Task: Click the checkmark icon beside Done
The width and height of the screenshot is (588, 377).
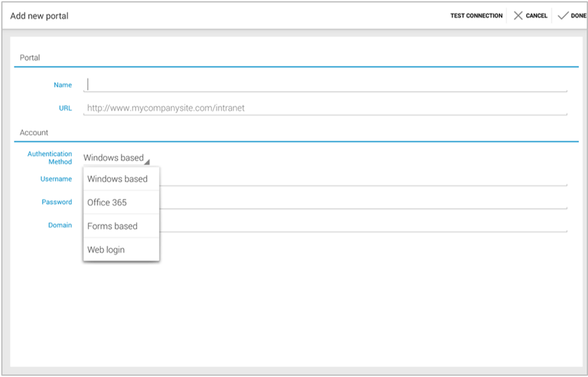Action: pyautogui.click(x=563, y=16)
